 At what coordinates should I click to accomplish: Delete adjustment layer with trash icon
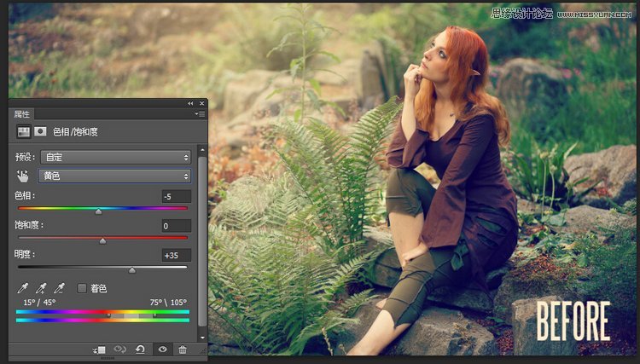click(182, 350)
